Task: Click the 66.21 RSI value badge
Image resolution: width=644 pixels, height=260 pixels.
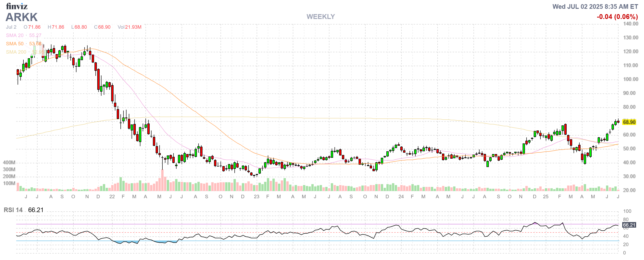Action: (629, 225)
